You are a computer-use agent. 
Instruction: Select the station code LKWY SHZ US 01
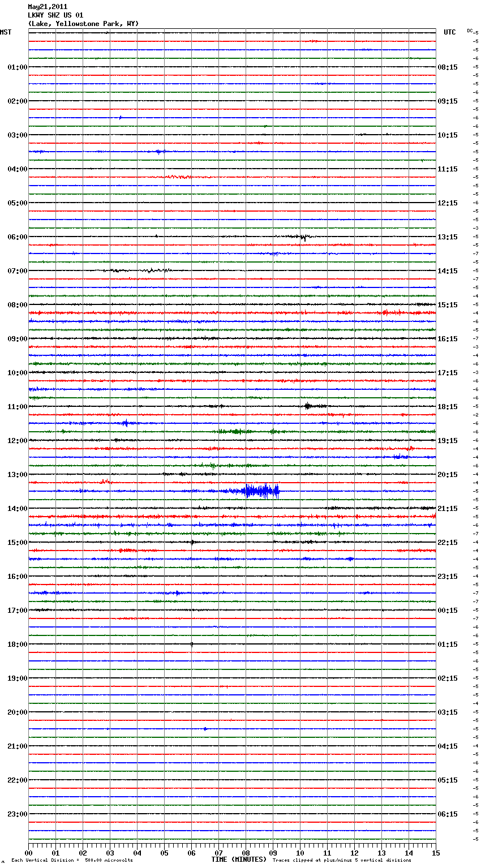click(55, 15)
